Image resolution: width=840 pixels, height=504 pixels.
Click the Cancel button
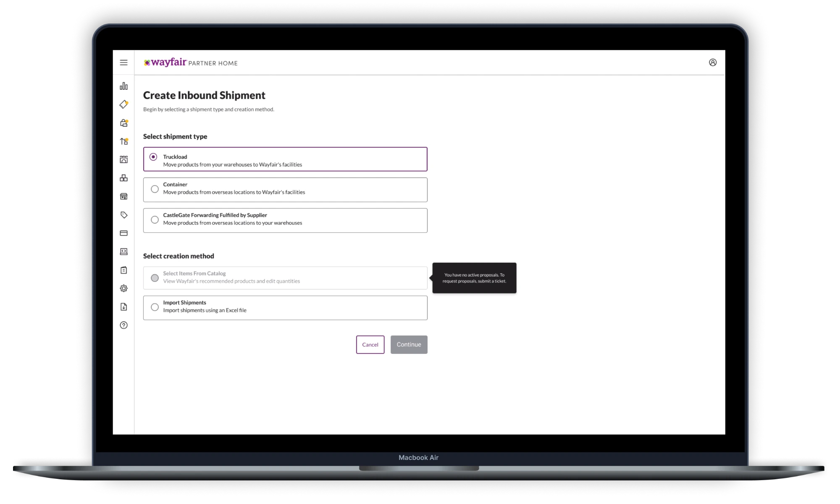[370, 345]
